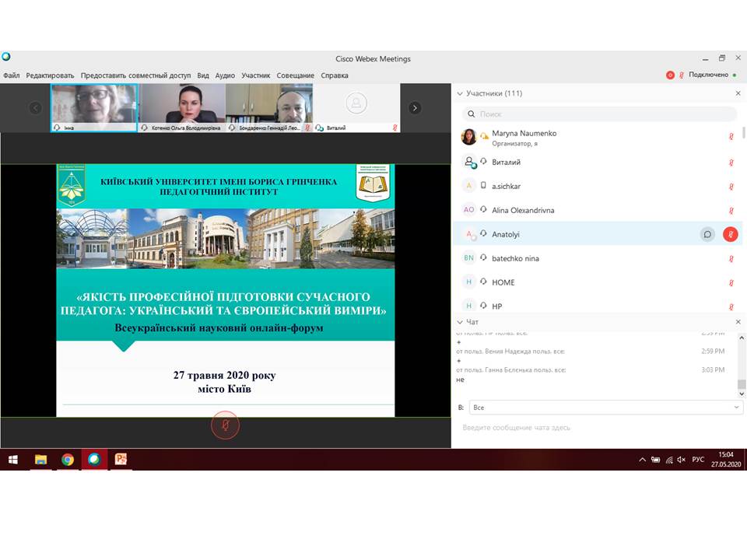Click the microphone icon beside Maryna Naumenko
This screenshot has width=747, height=560.
(x=731, y=137)
